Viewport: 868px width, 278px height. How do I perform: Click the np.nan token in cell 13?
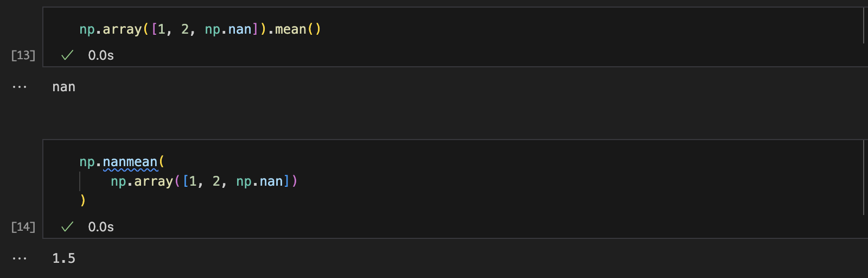point(228,29)
